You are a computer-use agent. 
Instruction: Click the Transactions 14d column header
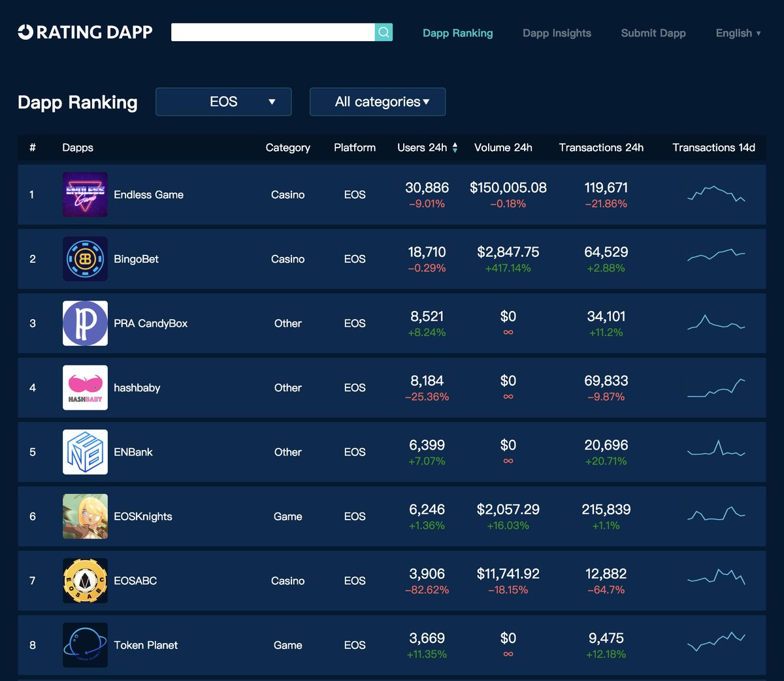(714, 148)
